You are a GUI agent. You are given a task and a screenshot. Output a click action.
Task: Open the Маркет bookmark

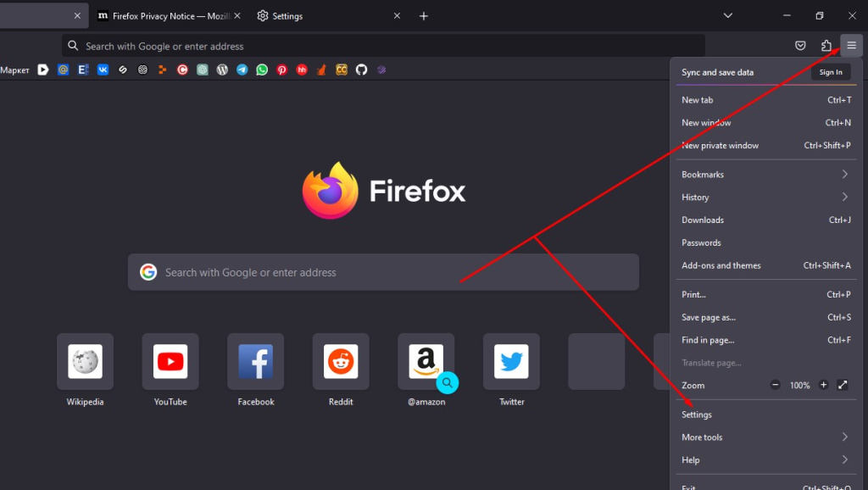pyautogui.click(x=15, y=70)
